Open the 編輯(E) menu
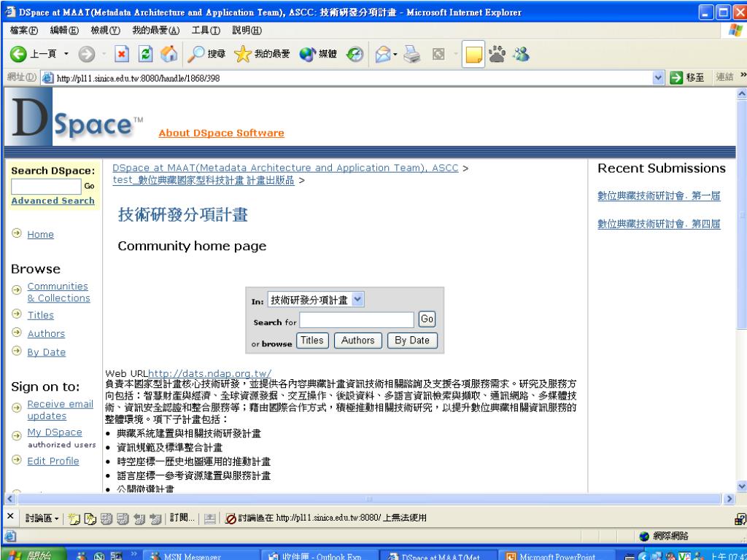Image resolution: width=747 pixels, height=560 pixels. tap(64, 31)
